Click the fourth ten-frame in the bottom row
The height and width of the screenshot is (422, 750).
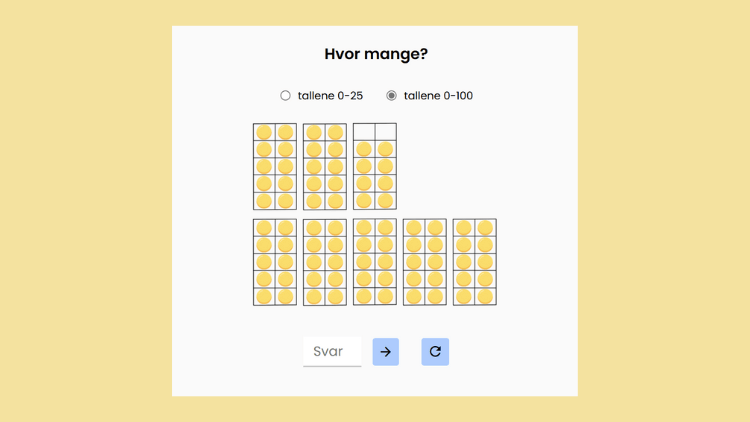click(425, 262)
